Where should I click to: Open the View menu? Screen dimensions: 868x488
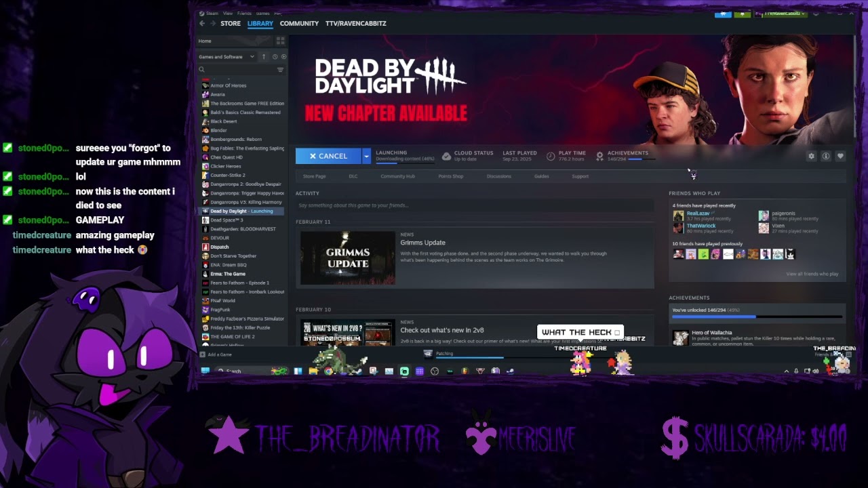point(228,14)
